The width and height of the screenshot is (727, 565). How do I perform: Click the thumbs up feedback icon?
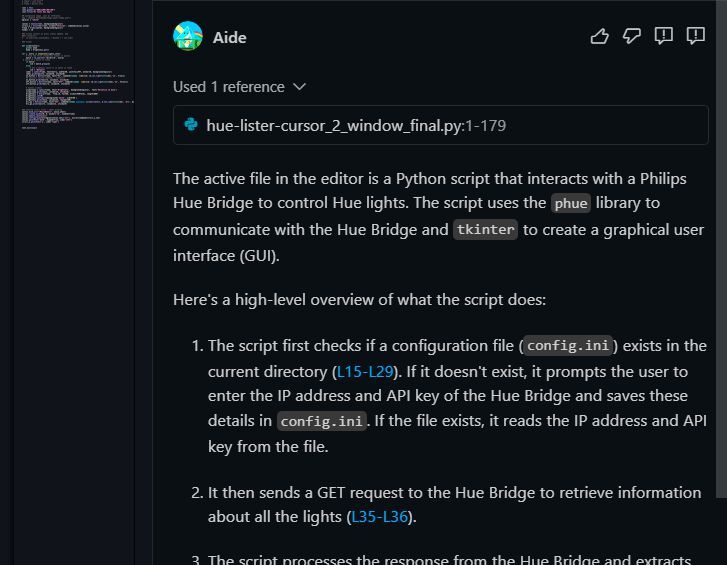pyautogui.click(x=600, y=37)
